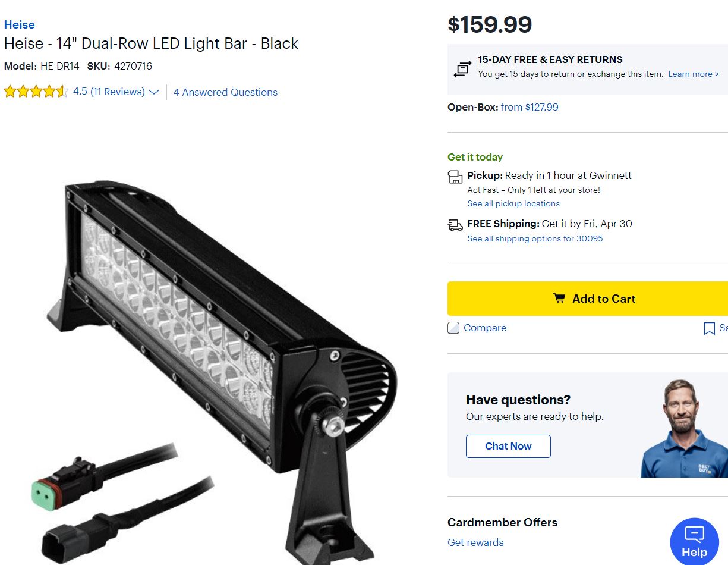Click the returns exchange icon
This screenshot has width=728, height=565.
[x=462, y=70]
